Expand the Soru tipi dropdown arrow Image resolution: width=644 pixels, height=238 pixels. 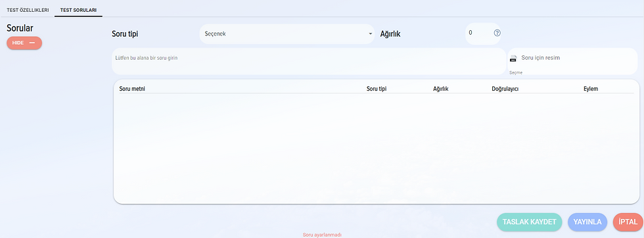point(370,34)
